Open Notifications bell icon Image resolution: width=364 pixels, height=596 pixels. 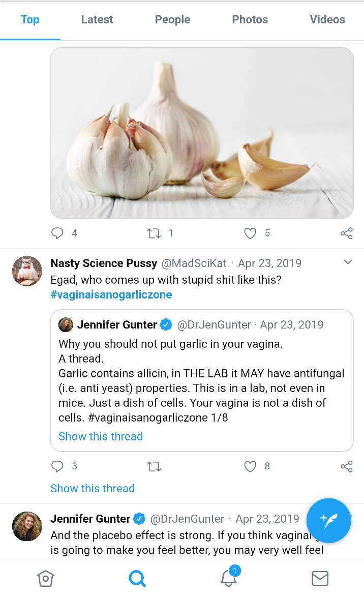coord(228,578)
